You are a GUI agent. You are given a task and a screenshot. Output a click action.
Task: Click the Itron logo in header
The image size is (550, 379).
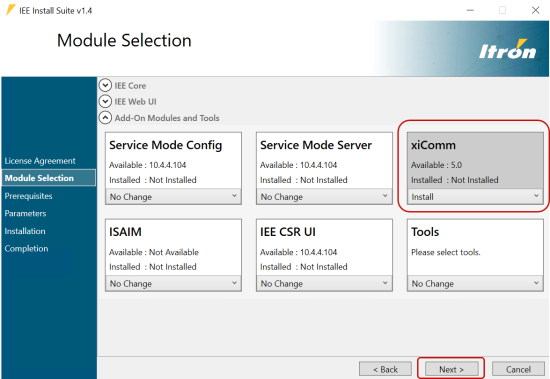(x=508, y=49)
